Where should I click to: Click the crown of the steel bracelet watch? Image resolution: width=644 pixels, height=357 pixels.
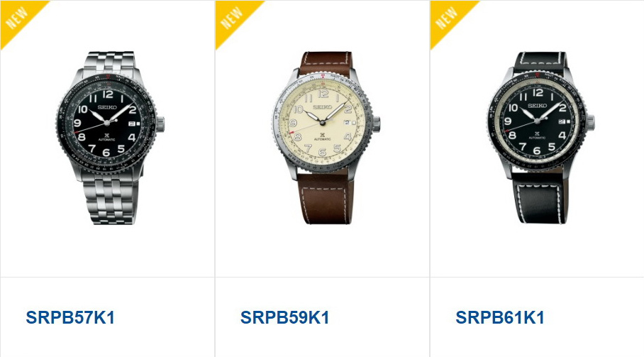pos(160,122)
